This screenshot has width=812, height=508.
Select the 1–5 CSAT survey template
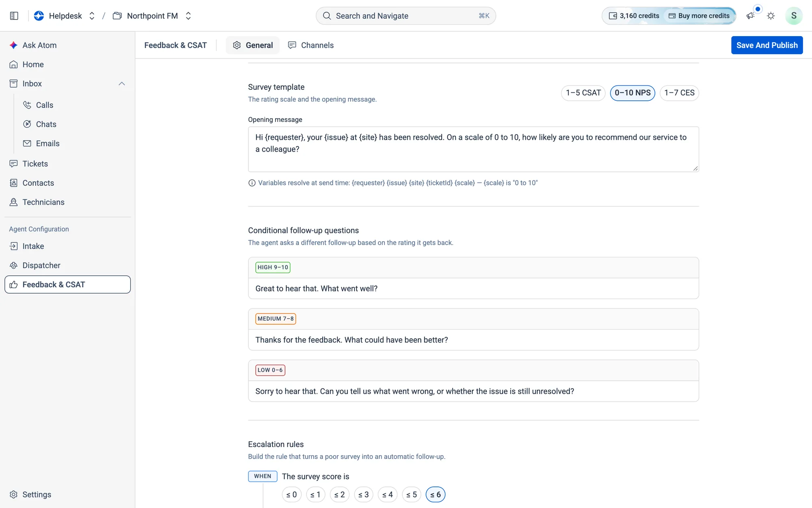point(583,93)
